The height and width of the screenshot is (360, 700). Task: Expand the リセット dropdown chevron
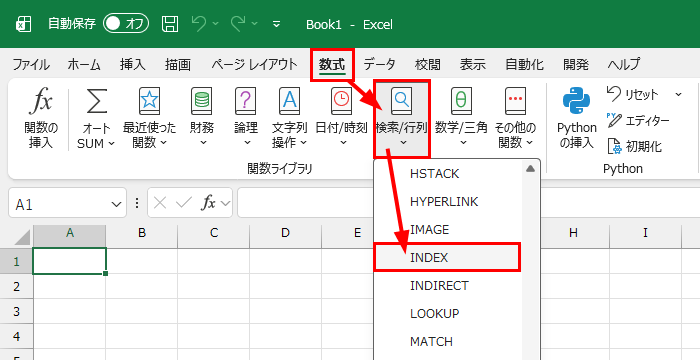[679, 94]
